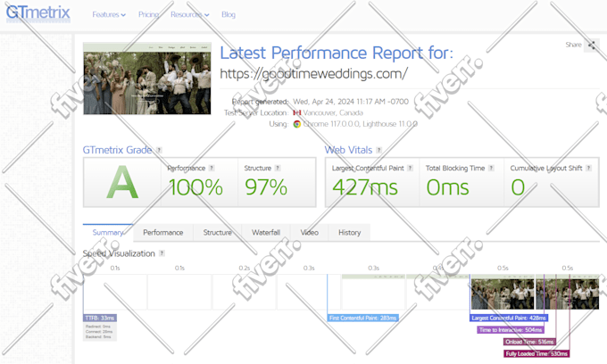The height and width of the screenshot is (364, 607).
Task: Click the help icon next to Web Vitals
Action: 378,150
